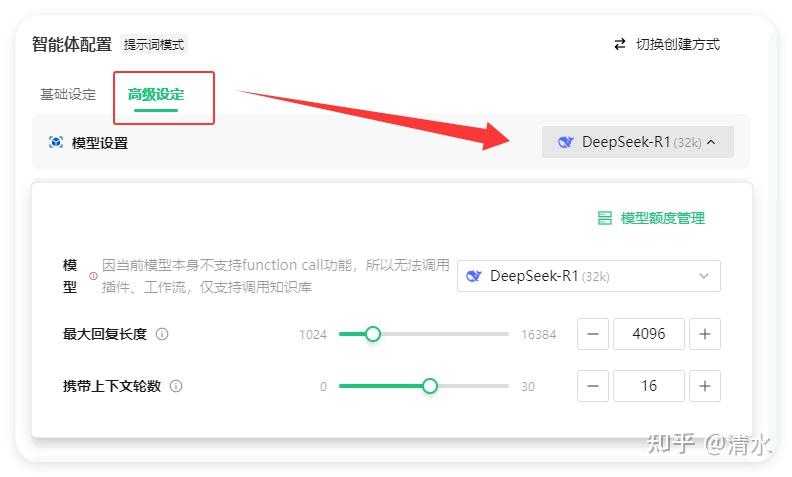Click the caret in the header DeepSeek-R1 selector
Viewport: 792px width, 477px height.
pos(711,142)
